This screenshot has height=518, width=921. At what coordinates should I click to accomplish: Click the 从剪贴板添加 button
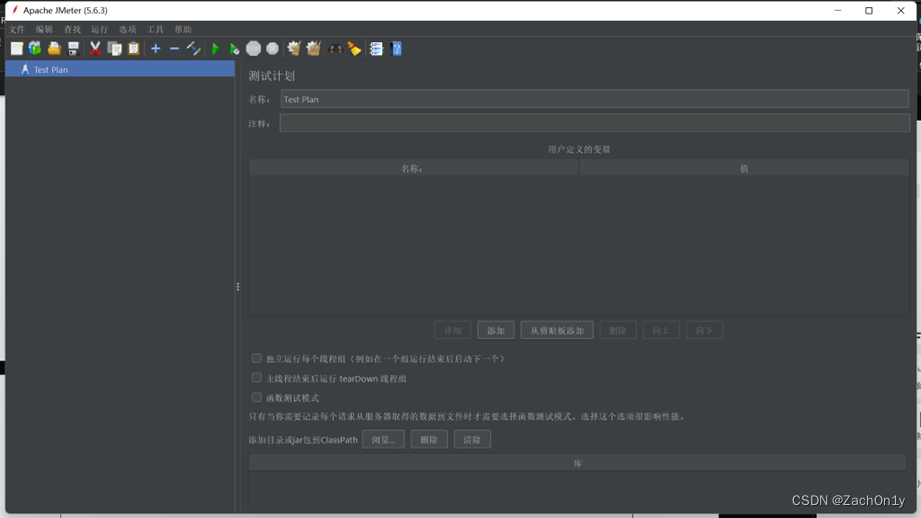(557, 331)
